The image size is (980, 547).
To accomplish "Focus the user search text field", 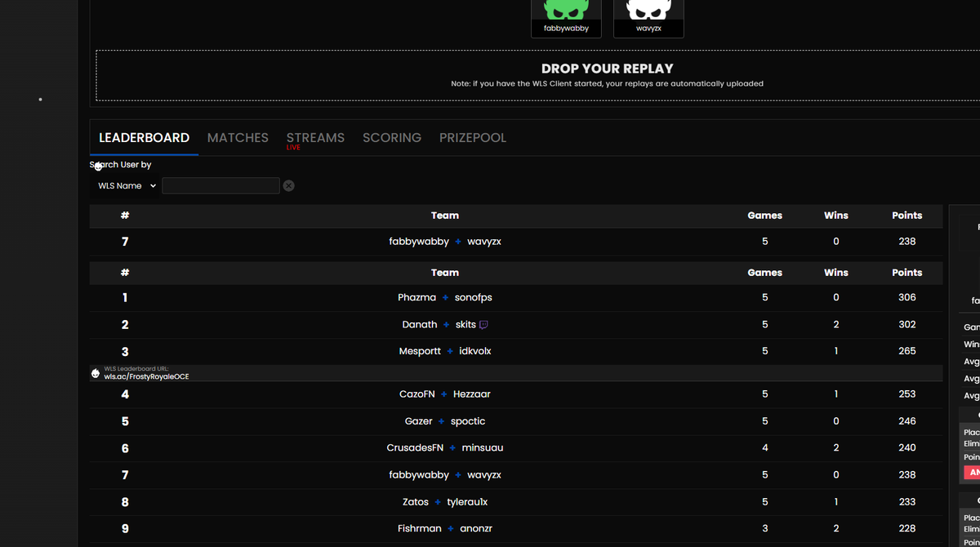I will 220,186.
